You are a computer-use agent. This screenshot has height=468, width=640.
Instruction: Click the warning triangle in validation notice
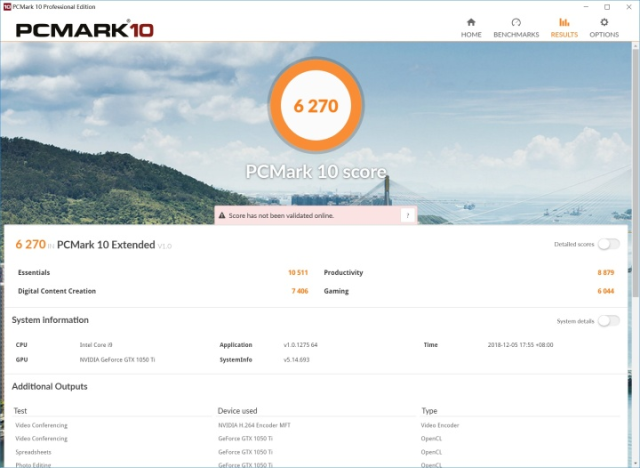pyautogui.click(x=222, y=215)
